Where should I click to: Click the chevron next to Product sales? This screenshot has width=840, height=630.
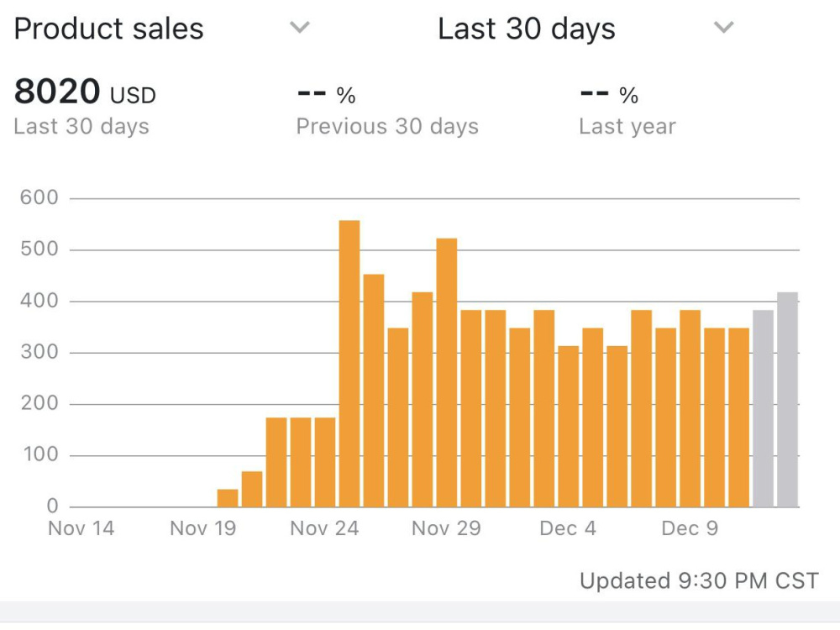point(300,27)
